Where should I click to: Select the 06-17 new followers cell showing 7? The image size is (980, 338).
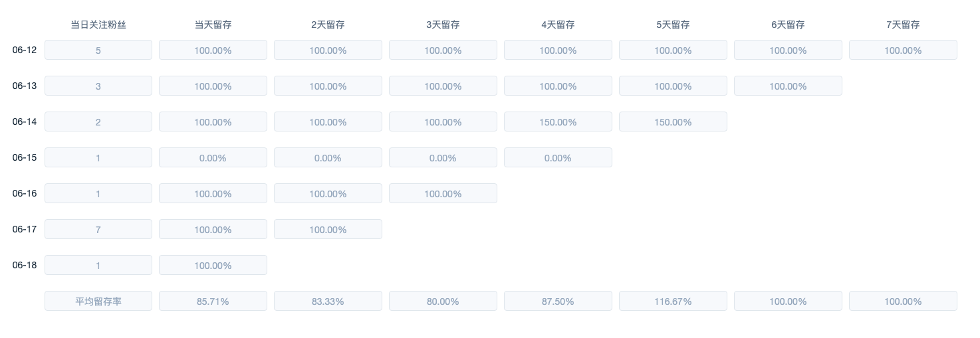(x=98, y=230)
